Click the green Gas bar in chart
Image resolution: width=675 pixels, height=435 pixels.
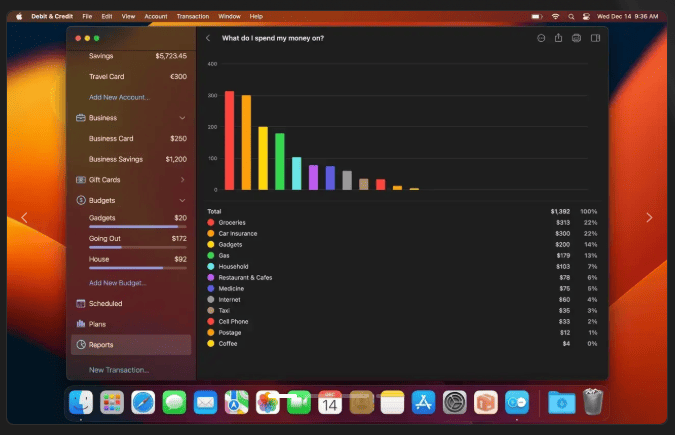coord(280,162)
